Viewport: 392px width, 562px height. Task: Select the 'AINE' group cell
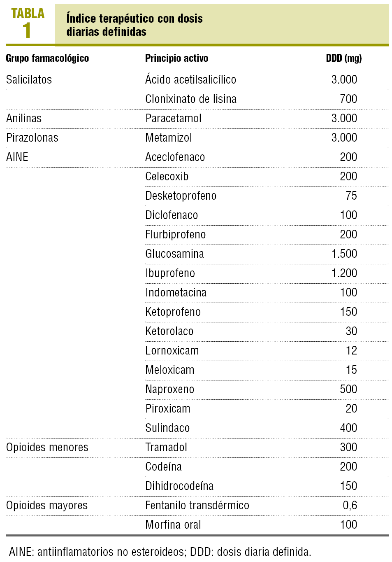17,157
